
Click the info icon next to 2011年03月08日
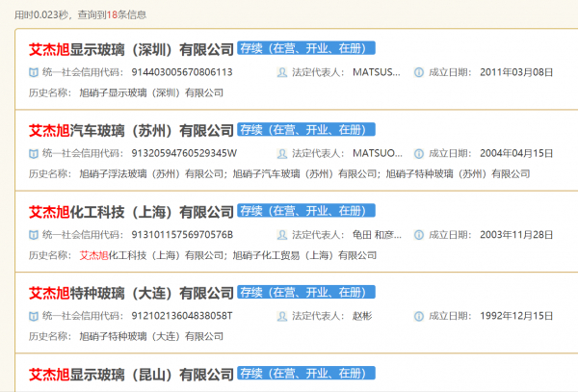point(419,72)
